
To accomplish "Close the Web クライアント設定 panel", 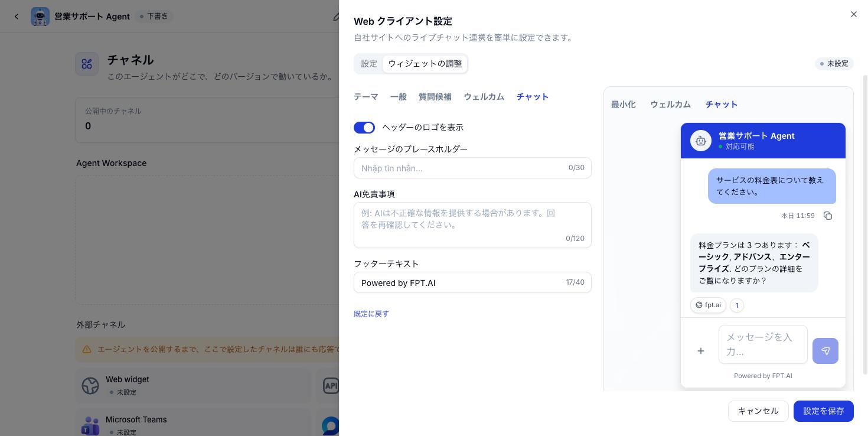I will click(x=853, y=14).
